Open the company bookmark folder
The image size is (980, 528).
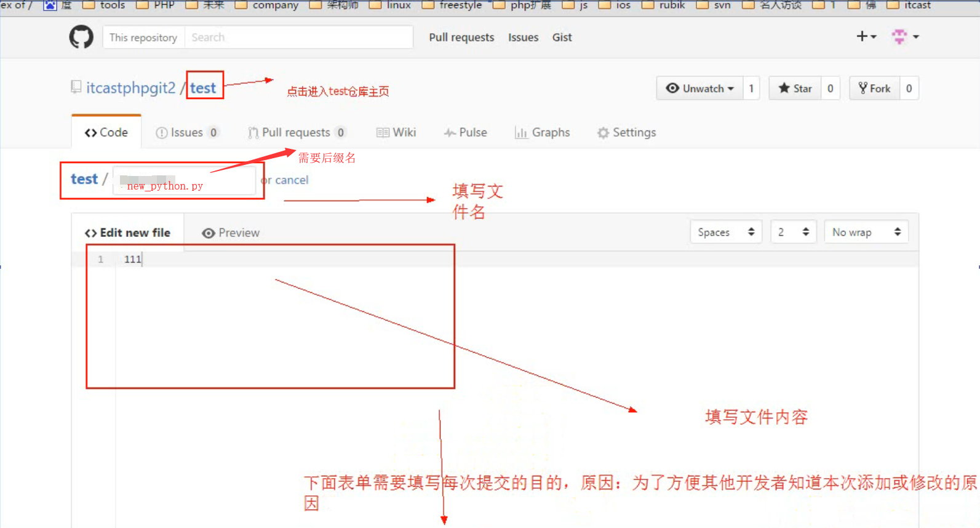267,5
